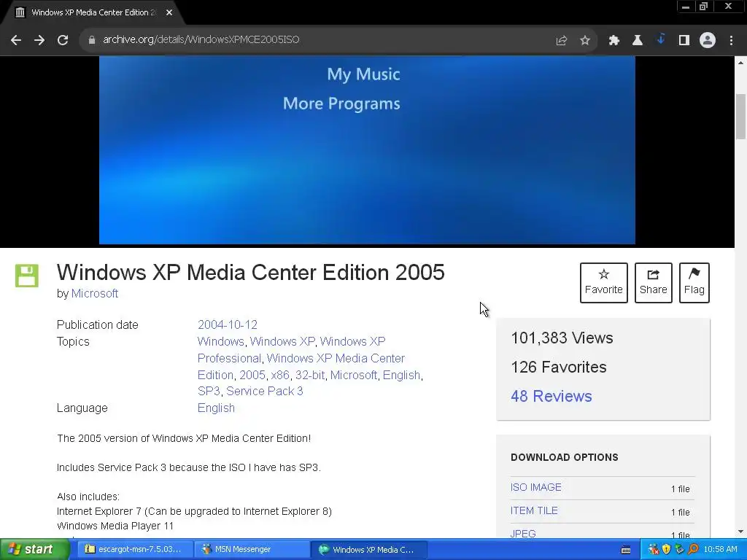Image resolution: width=747 pixels, height=560 pixels.
Task: Open the Microsoft creator link
Action: [x=94, y=293]
